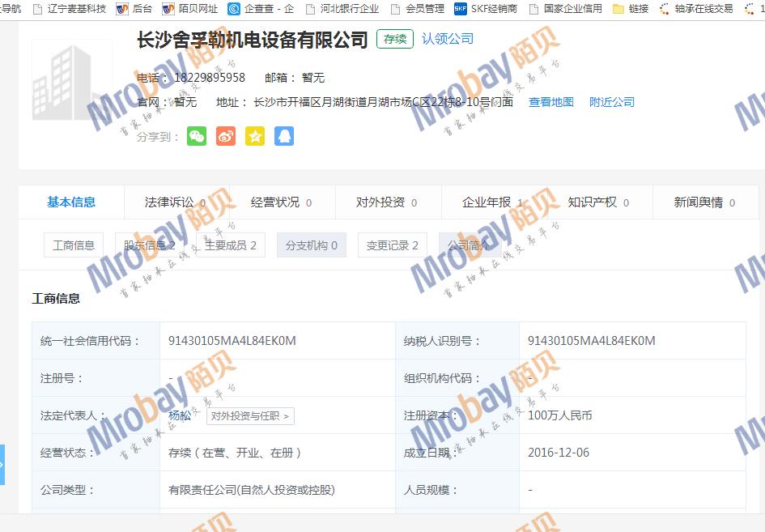Screen dimensions: 765x532
Task: Open the SKF经销商 bookmark
Action: (486, 9)
